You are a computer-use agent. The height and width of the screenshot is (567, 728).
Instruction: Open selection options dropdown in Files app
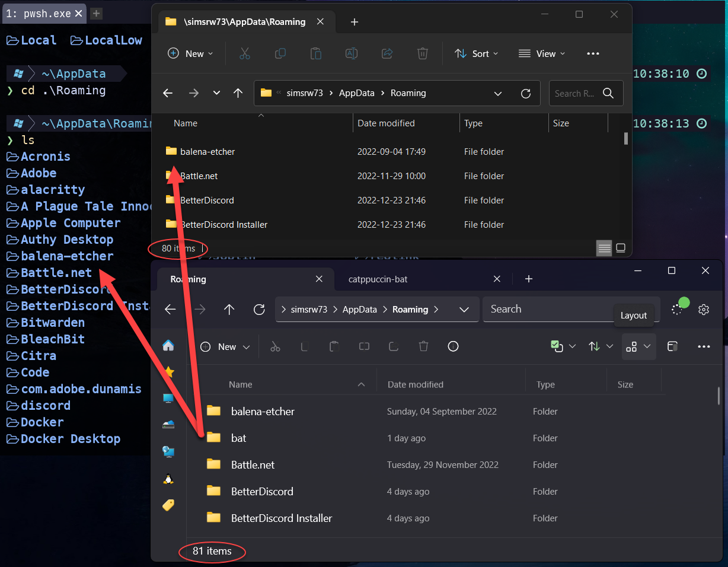tap(563, 346)
